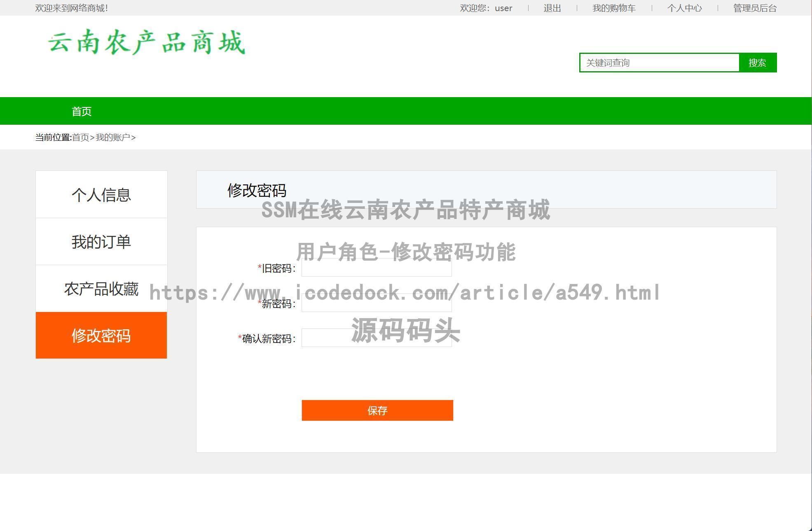Image resolution: width=812 pixels, height=531 pixels.
Task: Open 管理员后台 admin link
Action: click(754, 8)
